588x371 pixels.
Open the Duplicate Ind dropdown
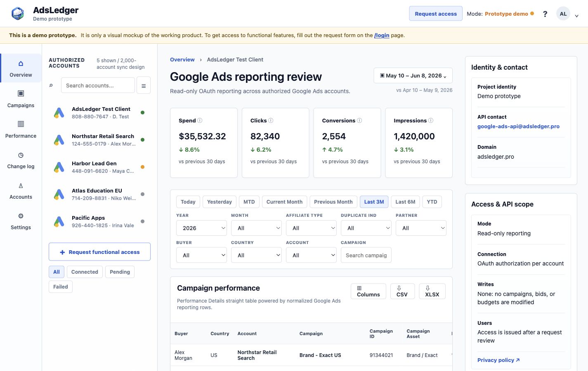click(x=366, y=228)
